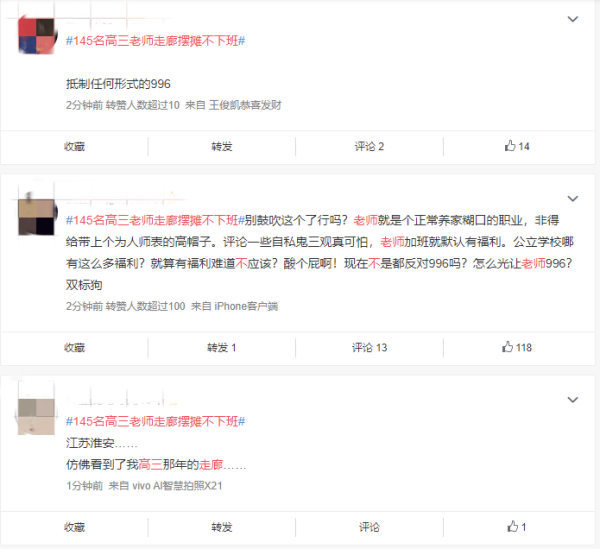Open the hashtag link in the second post

click(155, 220)
